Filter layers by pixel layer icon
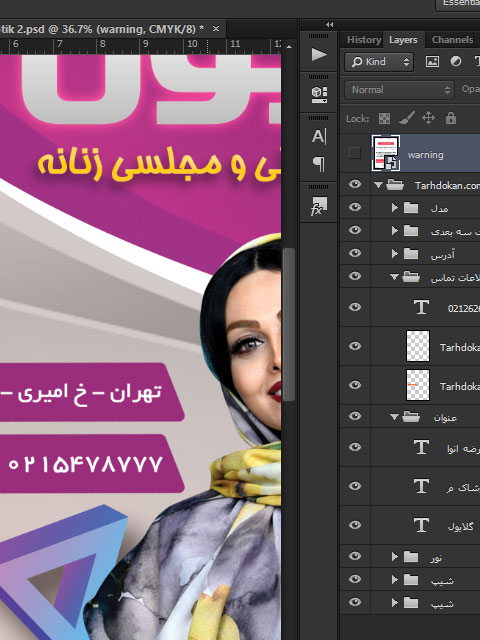The height and width of the screenshot is (640, 480). [x=432, y=62]
